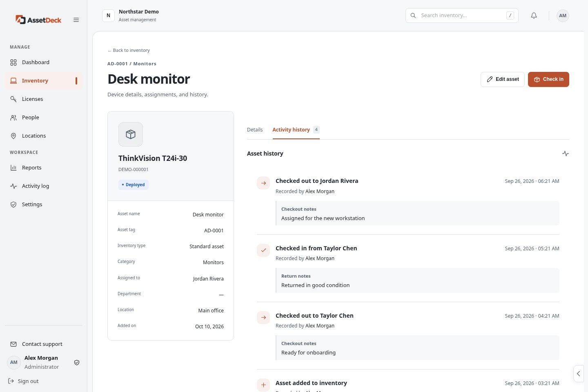Click the Edit asset button
The image size is (588, 392).
[503, 79]
